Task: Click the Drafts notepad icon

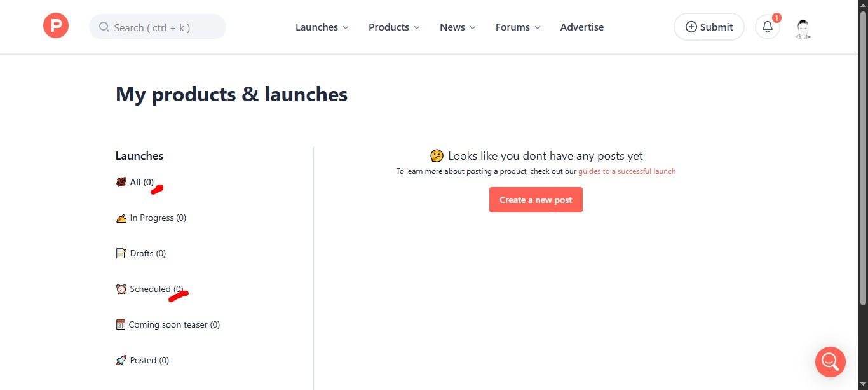Action: pos(121,253)
